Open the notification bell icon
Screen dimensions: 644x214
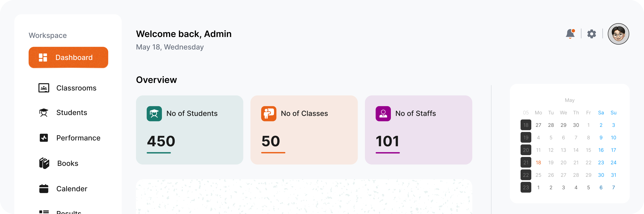(x=570, y=34)
